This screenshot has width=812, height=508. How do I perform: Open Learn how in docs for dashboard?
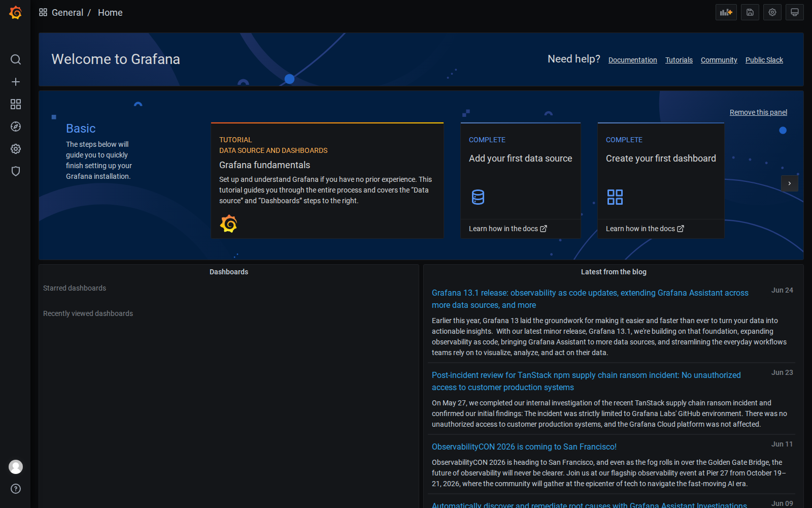(645, 229)
